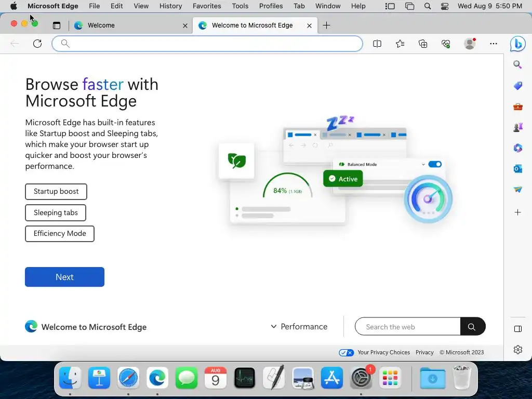Open Trash from the Dock
The image size is (532, 399).
click(462, 378)
